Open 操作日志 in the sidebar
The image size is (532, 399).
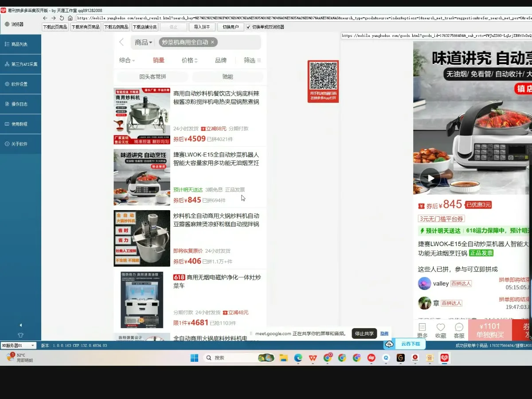(x=20, y=104)
